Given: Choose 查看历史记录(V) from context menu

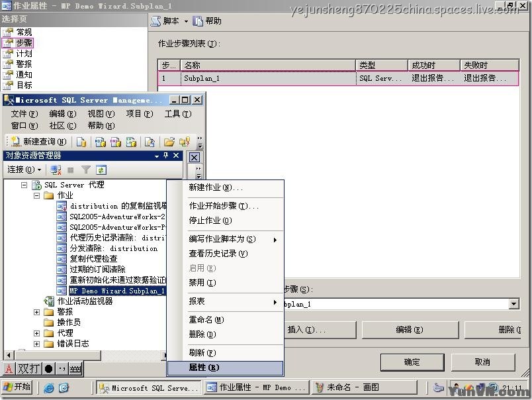Looking at the screenshot, I should pyautogui.click(x=225, y=253).
